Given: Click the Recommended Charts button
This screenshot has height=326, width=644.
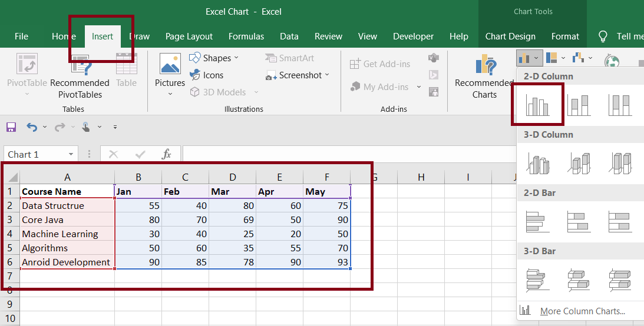Looking at the screenshot, I should (484, 76).
